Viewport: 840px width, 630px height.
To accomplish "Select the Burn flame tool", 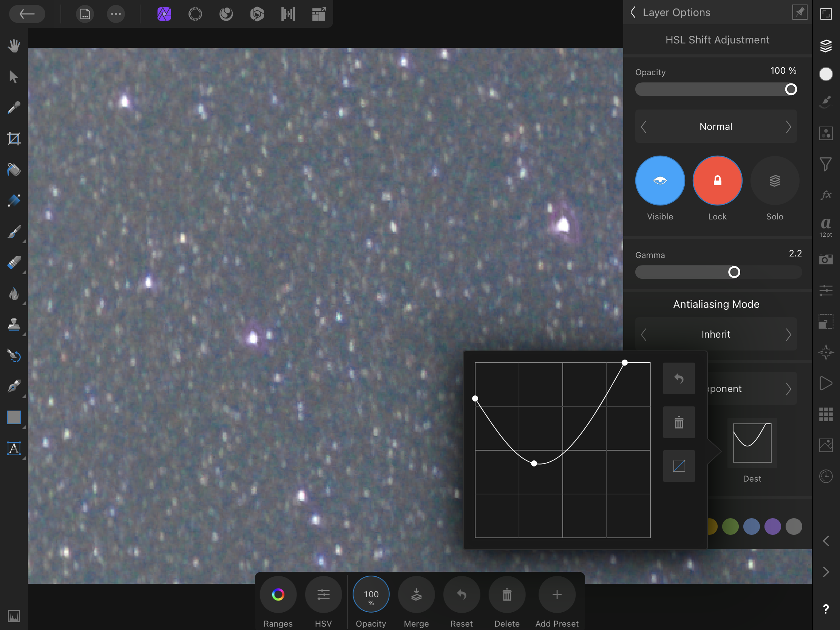I will [14, 293].
